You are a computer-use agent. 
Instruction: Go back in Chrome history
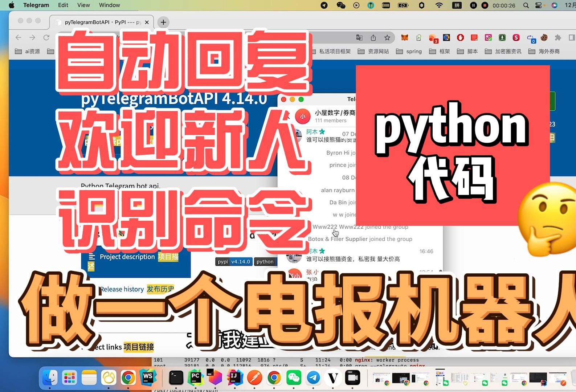pyautogui.click(x=18, y=38)
